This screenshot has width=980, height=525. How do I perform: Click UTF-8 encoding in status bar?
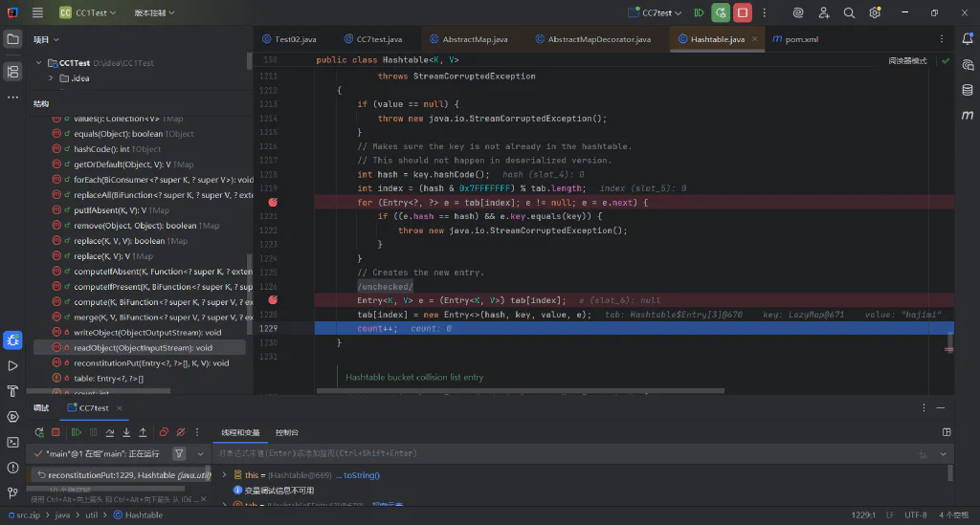click(916, 515)
